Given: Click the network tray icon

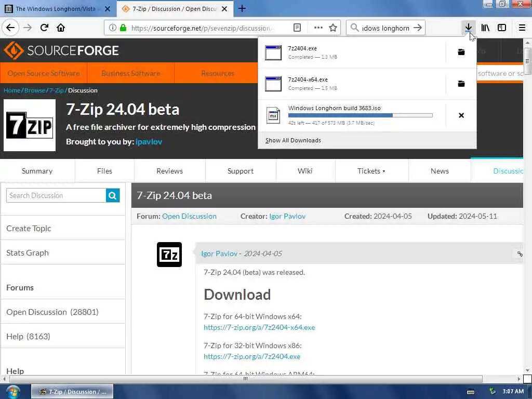Looking at the screenshot, I should pyautogui.click(x=493, y=392).
